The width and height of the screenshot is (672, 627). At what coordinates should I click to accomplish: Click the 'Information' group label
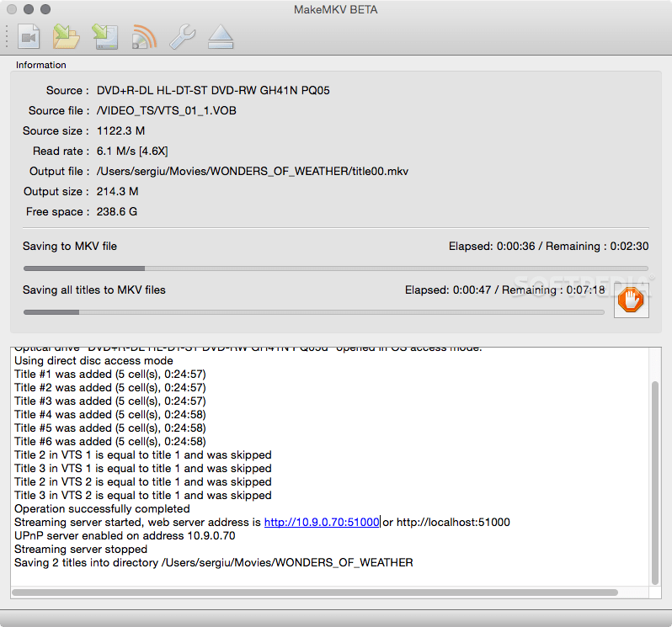[41, 65]
